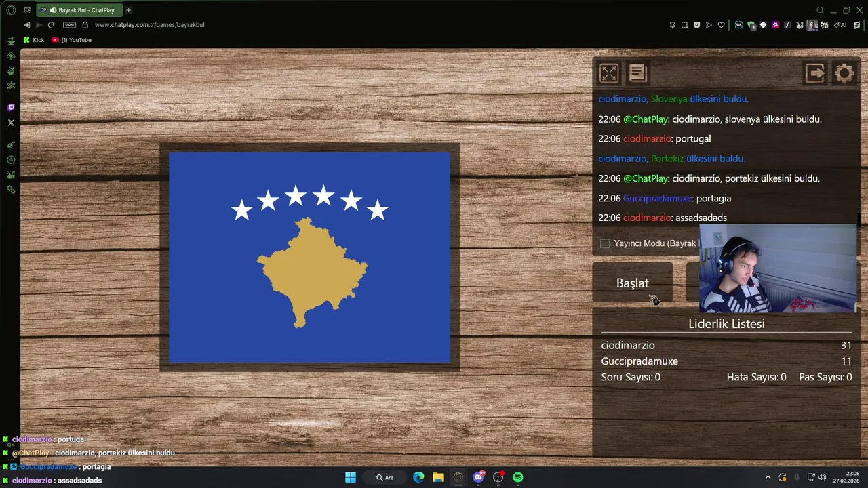The width and height of the screenshot is (868, 488).
Task: Open game settings gear icon
Action: click(x=844, y=73)
